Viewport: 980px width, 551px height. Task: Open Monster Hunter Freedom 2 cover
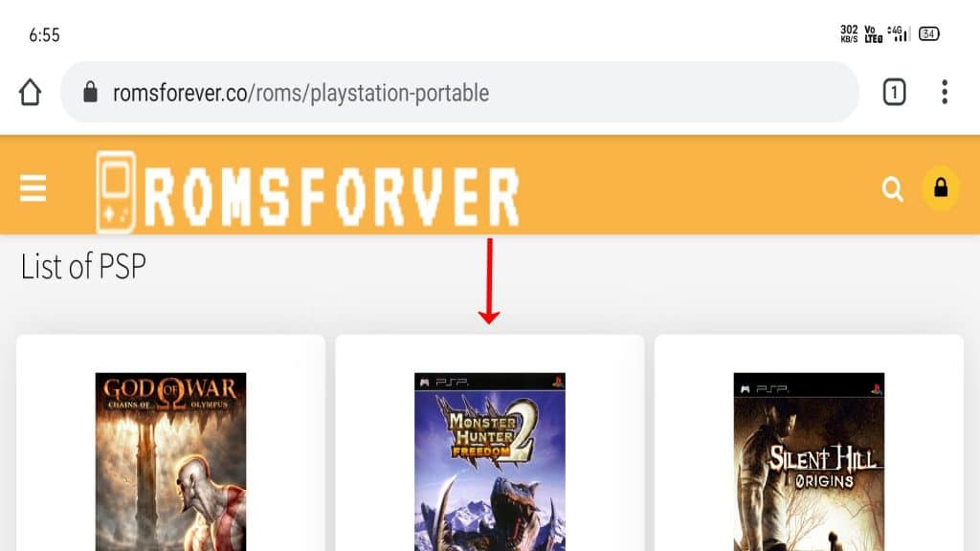click(x=490, y=462)
